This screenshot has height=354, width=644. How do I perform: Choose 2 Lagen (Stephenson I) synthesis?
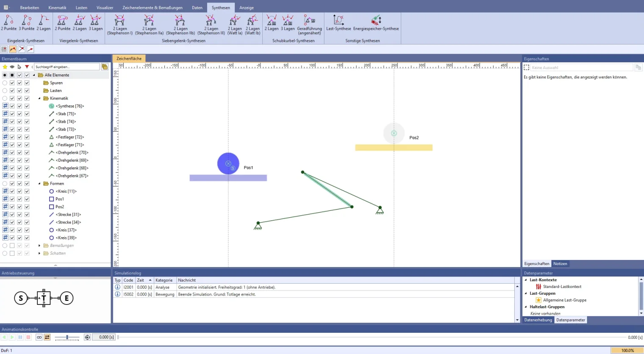[120, 25]
